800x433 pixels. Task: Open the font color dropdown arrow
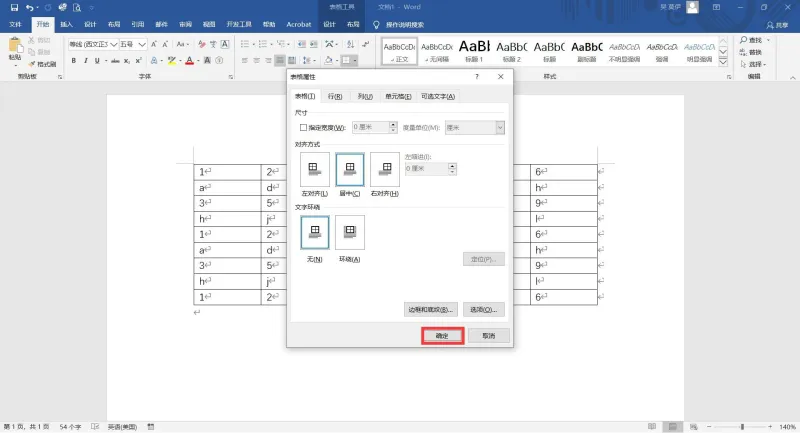click(198, 61)
